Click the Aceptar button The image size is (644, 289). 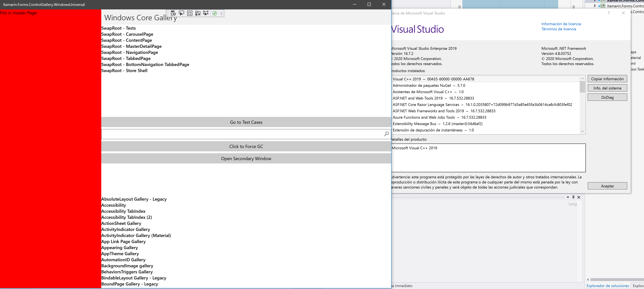pos(607,186)
